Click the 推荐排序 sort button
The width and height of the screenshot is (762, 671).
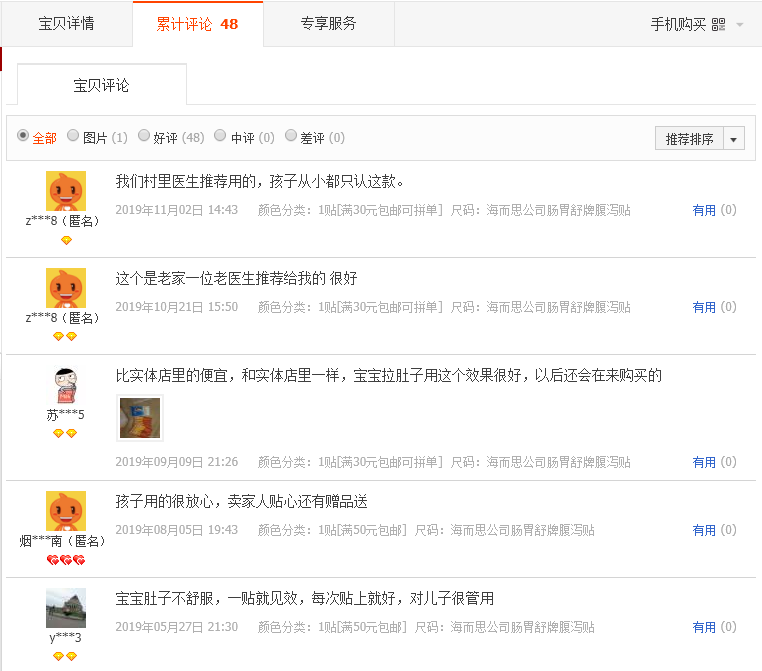pos(690,139)
